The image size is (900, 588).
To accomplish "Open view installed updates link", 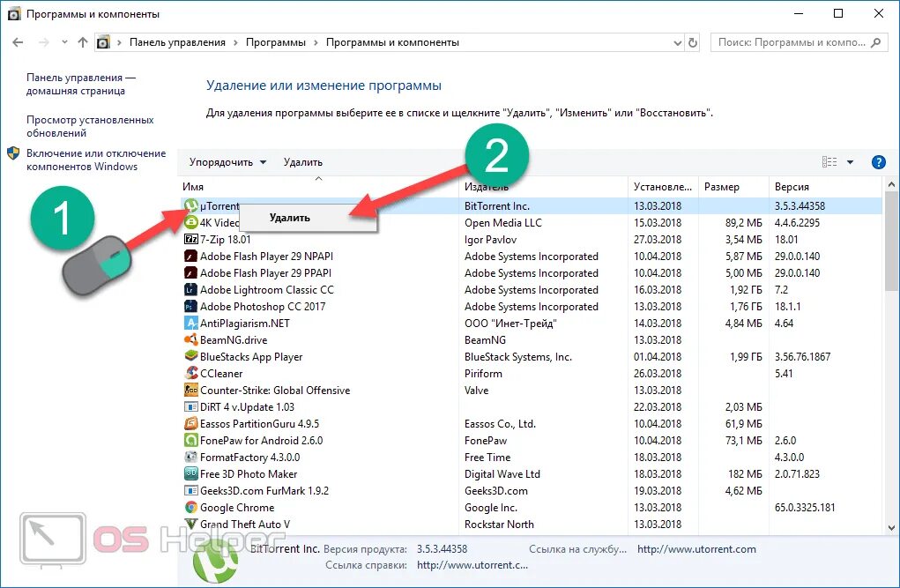I will pyautogui.click(x=90, y=126).
